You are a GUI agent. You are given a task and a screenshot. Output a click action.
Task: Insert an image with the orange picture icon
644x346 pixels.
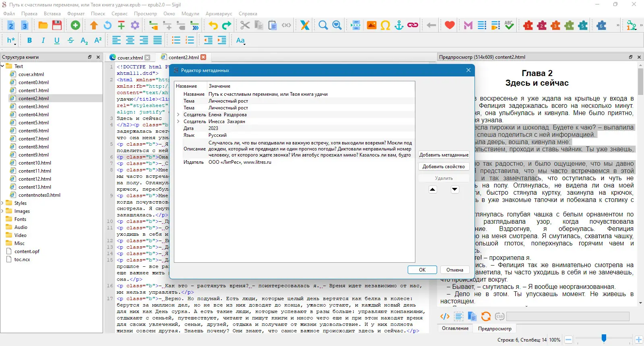pos(372,25)
